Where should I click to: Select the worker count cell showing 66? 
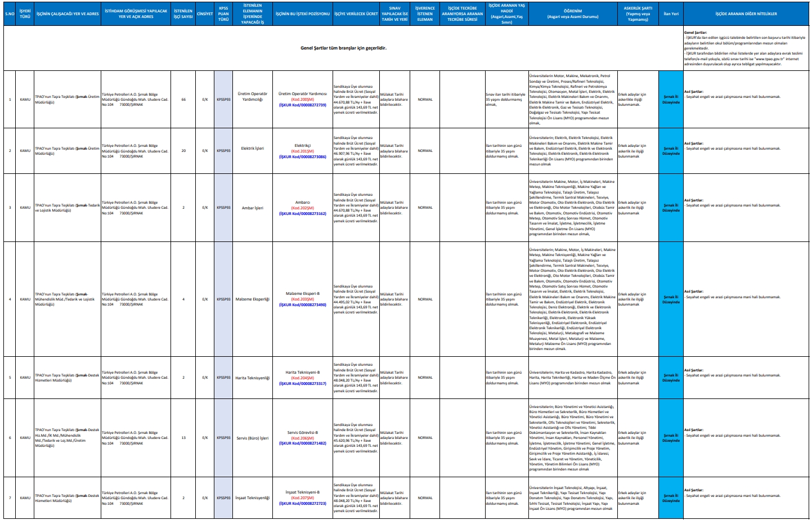(x=183, y=100)
